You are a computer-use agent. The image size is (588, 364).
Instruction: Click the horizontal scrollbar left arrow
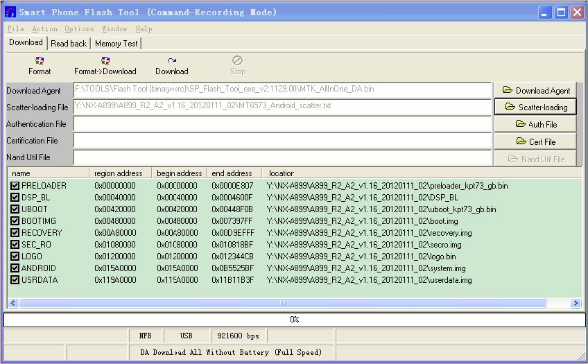12,303
